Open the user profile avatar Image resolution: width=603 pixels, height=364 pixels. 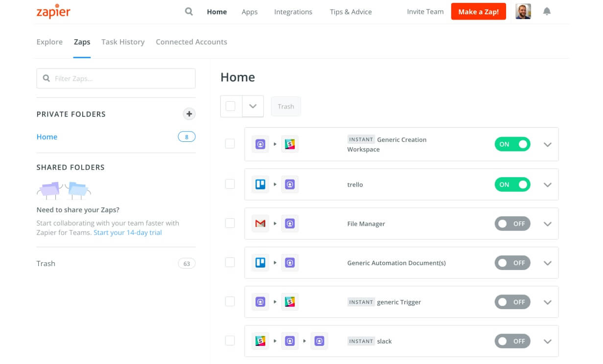pos(523,11)
